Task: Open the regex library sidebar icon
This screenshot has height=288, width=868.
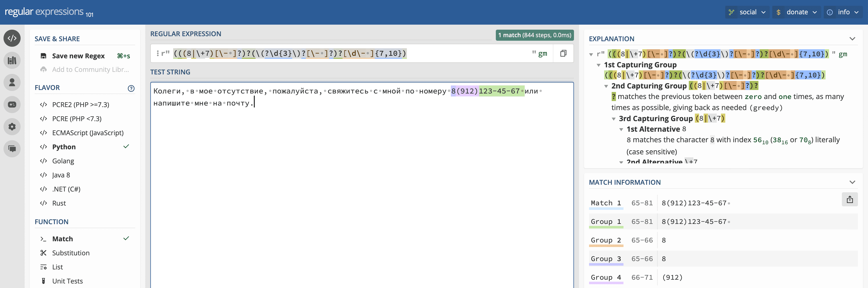Action: pyautogui.click(x=12, y=60)
